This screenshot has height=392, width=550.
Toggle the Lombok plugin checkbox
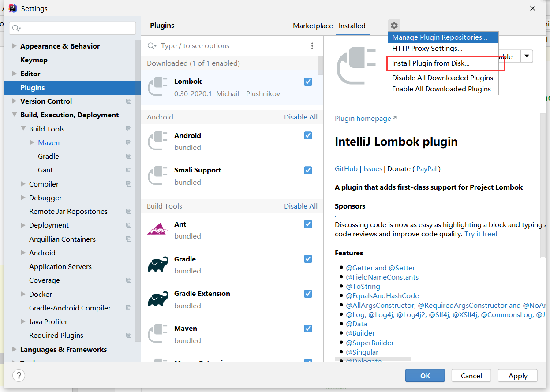pyautogui.click(x=308, y=82)
